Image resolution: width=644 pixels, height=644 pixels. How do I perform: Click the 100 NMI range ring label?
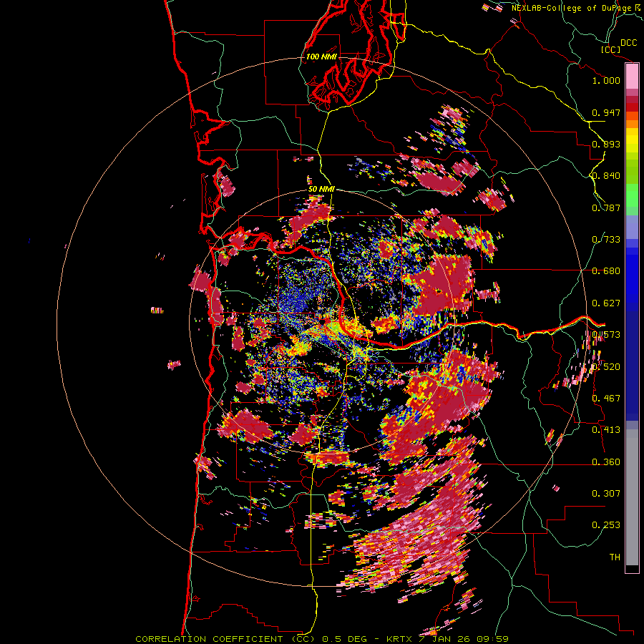click(321, 57)
